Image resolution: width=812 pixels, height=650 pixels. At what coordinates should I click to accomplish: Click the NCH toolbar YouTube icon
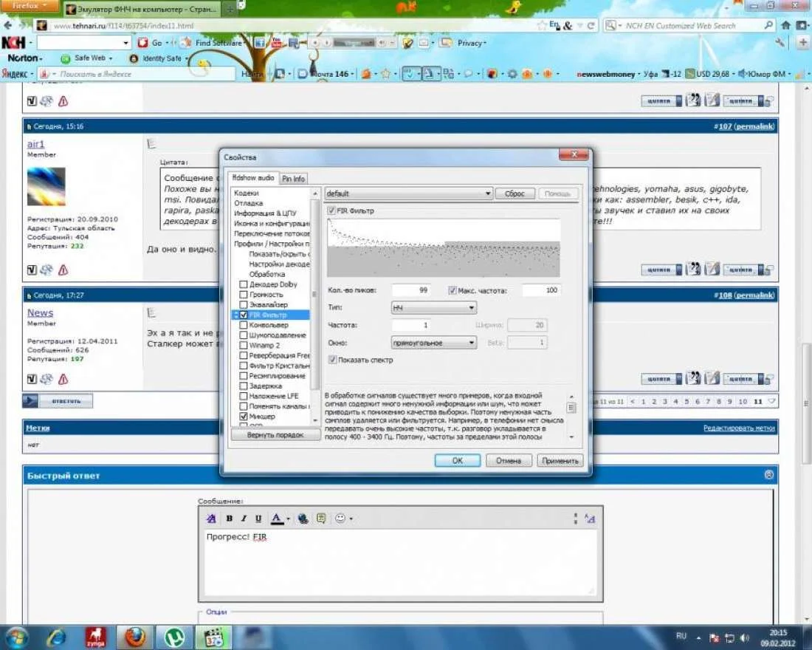(277, 43)
